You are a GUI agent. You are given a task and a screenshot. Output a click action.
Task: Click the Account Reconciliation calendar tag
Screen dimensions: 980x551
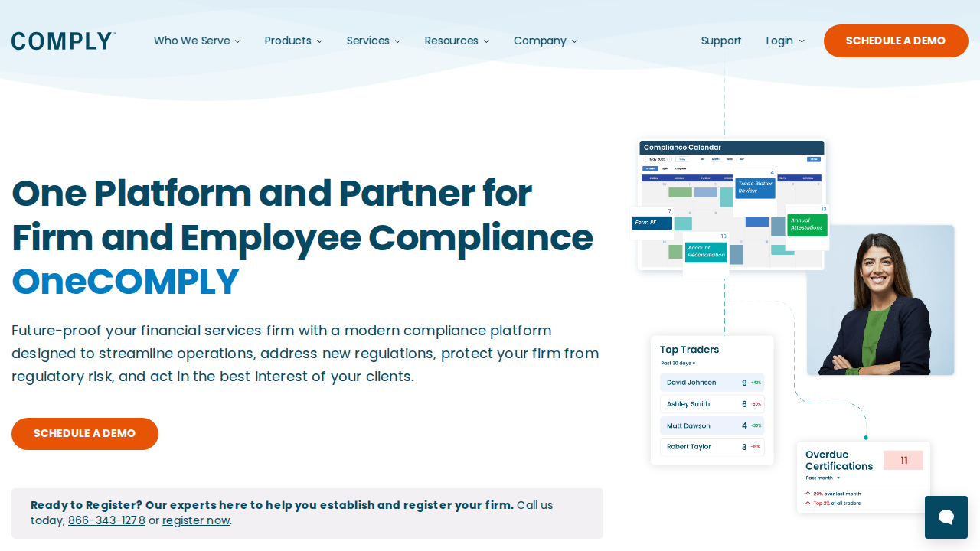[706, 252]
